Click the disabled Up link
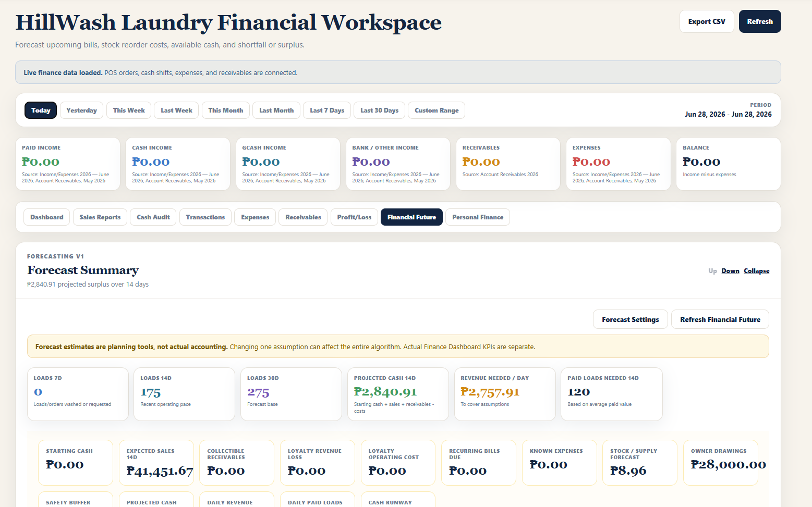The image size is (812, 507). click(712, 271)
